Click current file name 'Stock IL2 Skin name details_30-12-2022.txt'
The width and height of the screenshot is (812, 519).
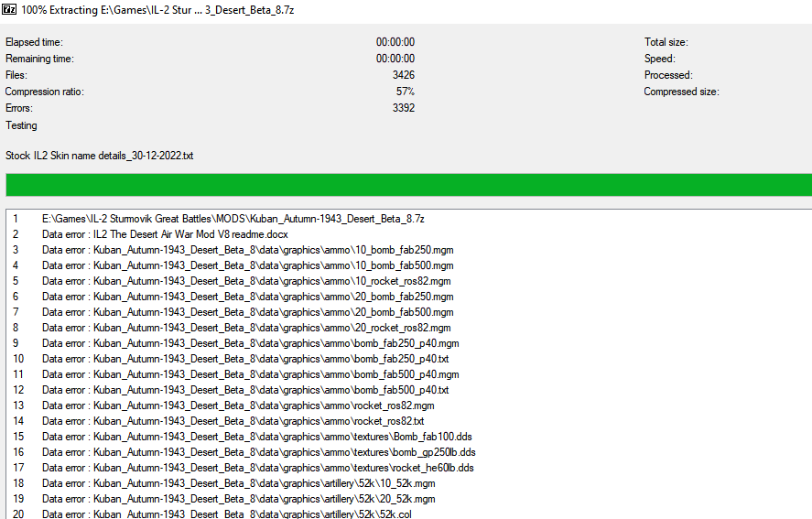(x=100, y=156)
